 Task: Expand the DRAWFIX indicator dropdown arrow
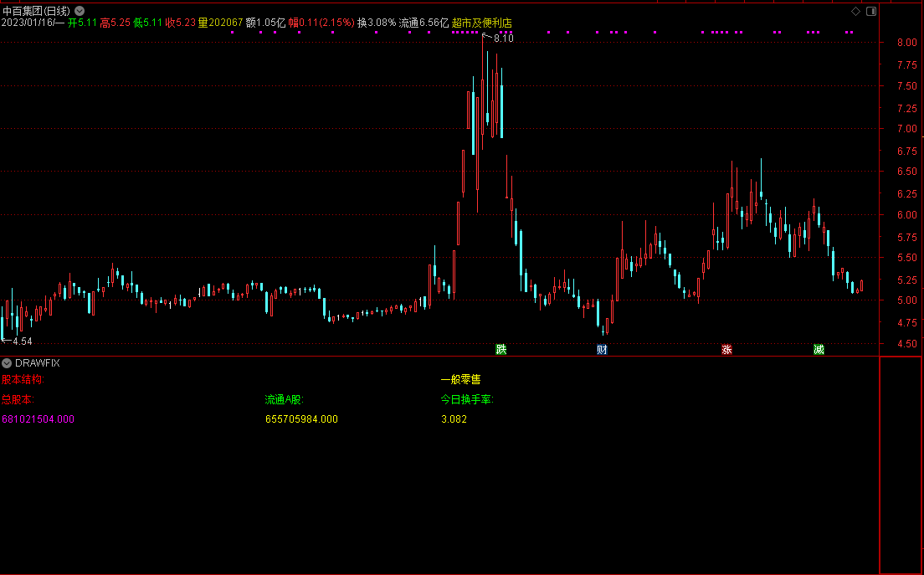click(7, 363)
